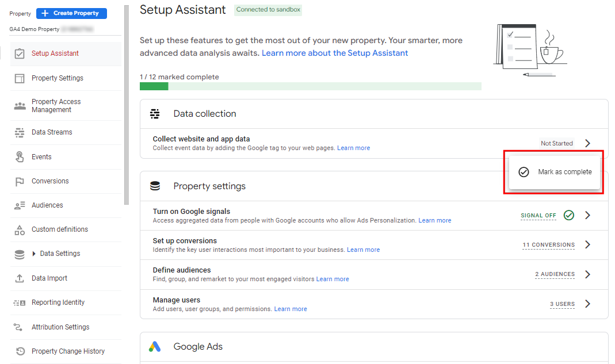Screen dimensions: 615x364
Task: Open Data Import sidebar item
Action: coord(66,278)
